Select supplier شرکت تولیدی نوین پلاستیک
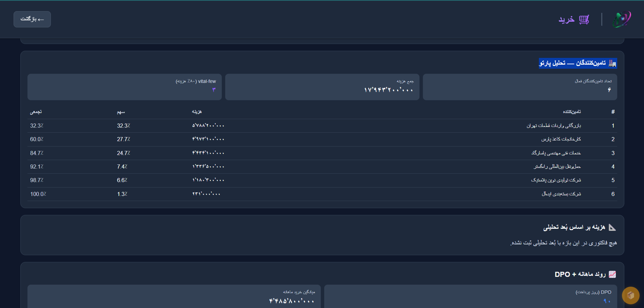Screen dimensions: 644x308 (556, 180)
